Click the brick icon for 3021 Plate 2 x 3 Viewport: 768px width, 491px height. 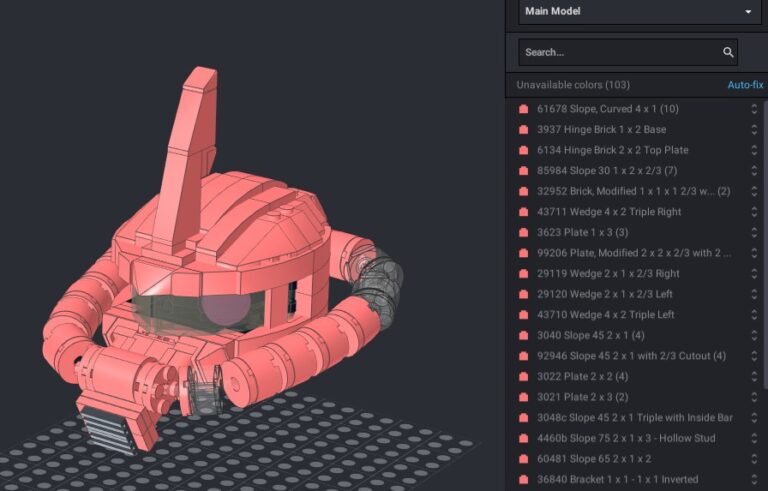click(x=524, y=397)
